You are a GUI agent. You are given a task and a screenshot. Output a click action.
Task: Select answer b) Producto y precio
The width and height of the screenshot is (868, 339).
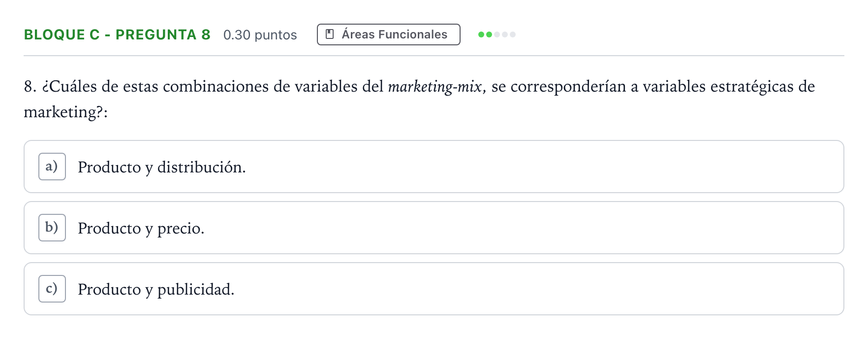click(x=434, y=228)
